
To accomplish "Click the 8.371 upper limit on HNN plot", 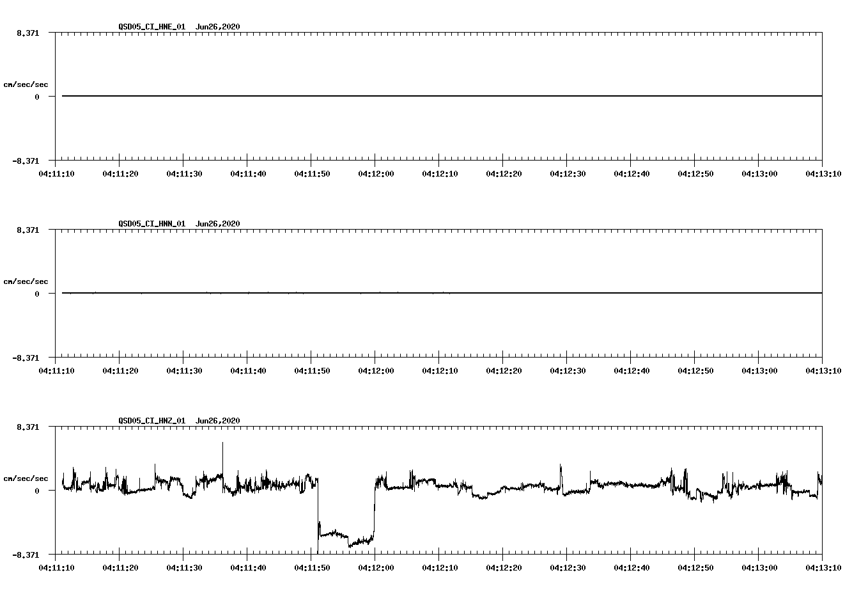I will coord(28,230).
